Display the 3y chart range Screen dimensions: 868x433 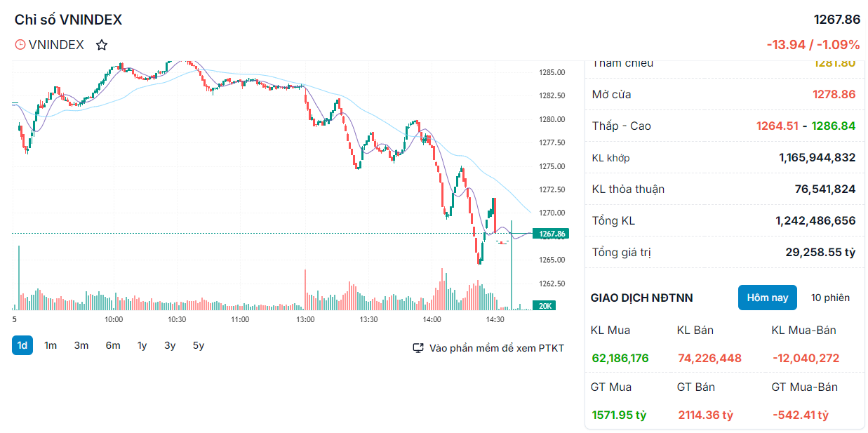[171, 345]
